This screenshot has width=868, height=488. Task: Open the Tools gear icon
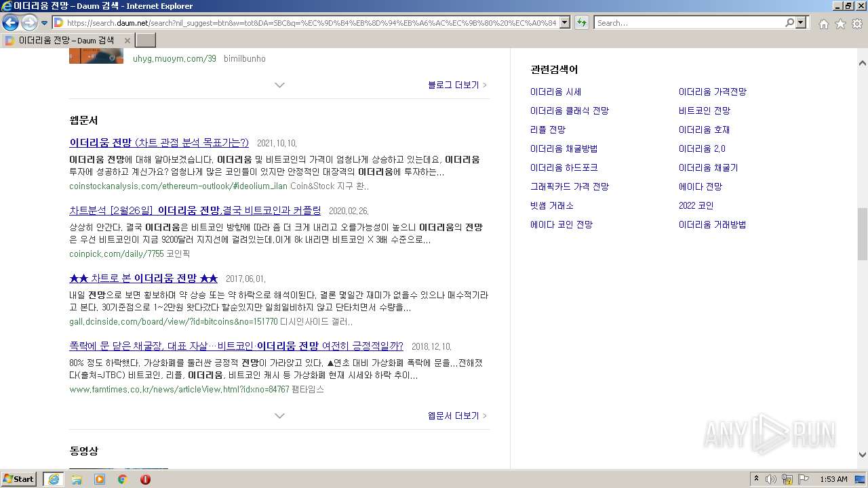pos(856,24)
